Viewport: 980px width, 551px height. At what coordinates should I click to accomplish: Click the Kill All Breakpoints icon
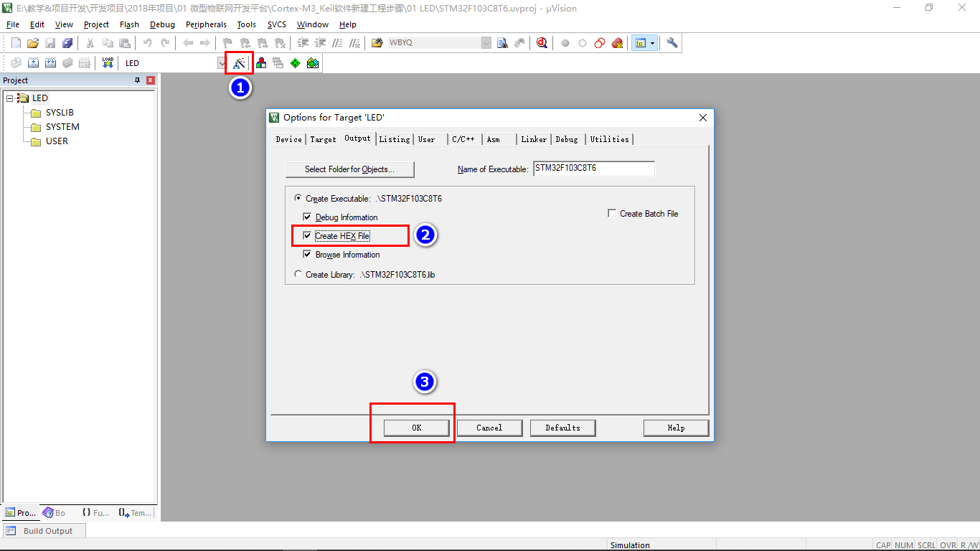tap(617, 43)
